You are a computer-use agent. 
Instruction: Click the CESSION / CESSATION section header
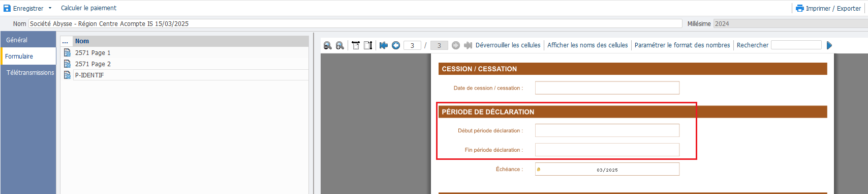[633, 69]
